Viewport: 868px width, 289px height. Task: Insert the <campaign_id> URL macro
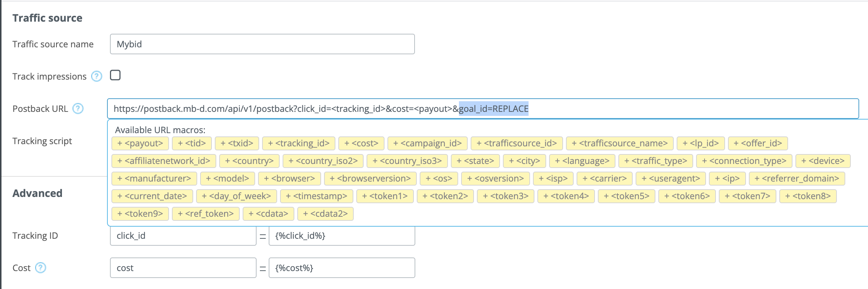[x=427, y=143]
